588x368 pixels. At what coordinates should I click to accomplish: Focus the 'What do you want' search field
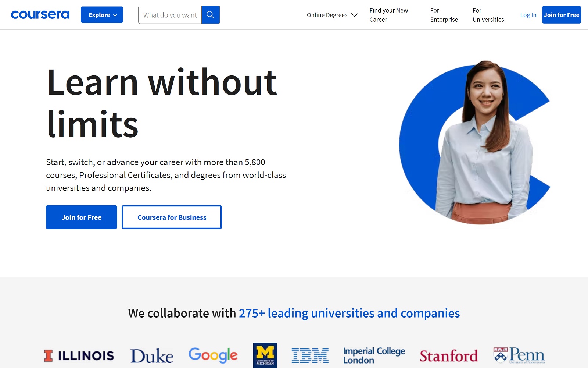(x=170, y=15)
